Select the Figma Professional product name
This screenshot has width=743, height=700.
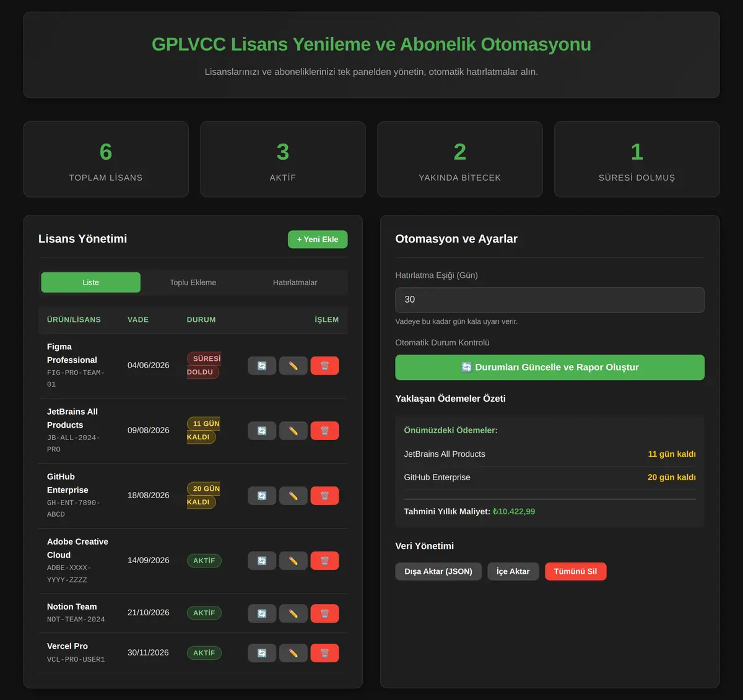72,353
